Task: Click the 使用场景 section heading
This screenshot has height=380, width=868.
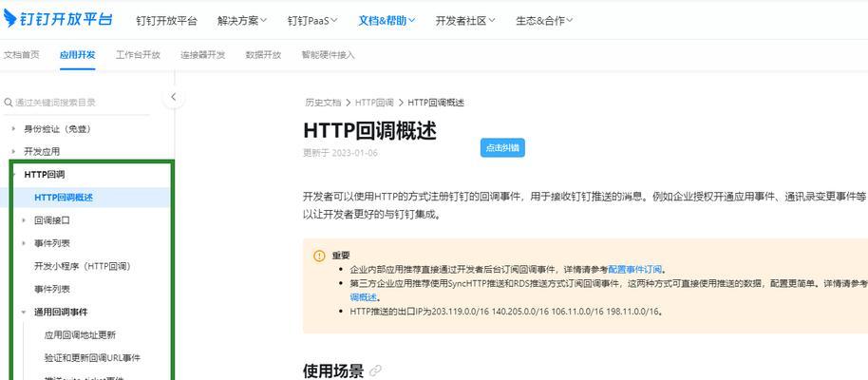Action: [x=333, y=370]
